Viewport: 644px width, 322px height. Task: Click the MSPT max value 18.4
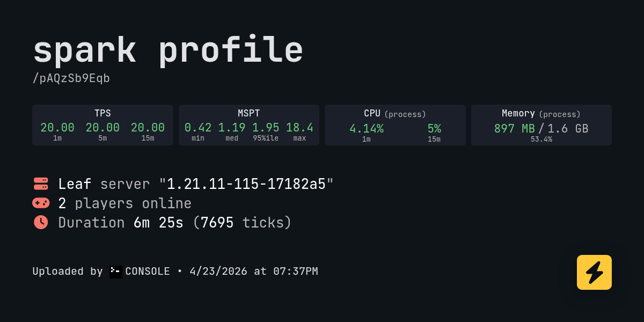point(299,128)
